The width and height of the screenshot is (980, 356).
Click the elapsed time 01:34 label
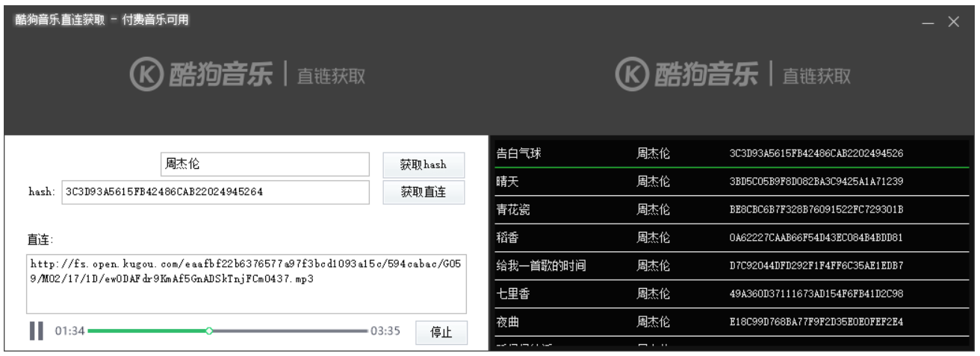point(70,331)
